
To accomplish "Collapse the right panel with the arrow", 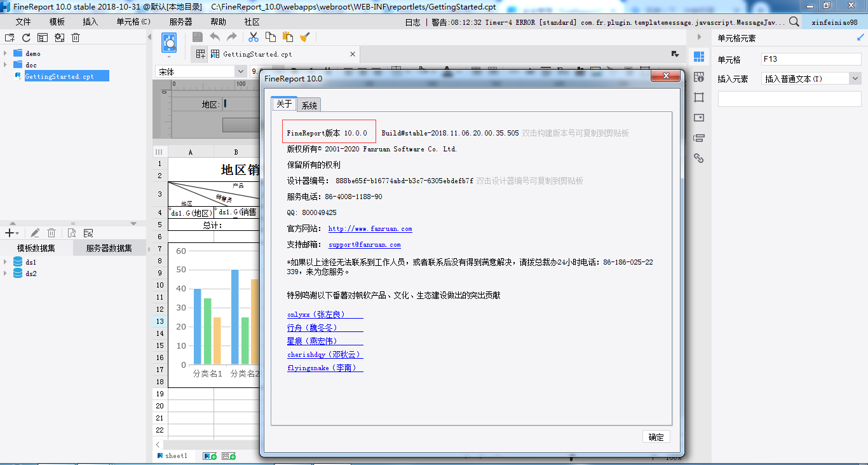I will (x=699, y=38).
